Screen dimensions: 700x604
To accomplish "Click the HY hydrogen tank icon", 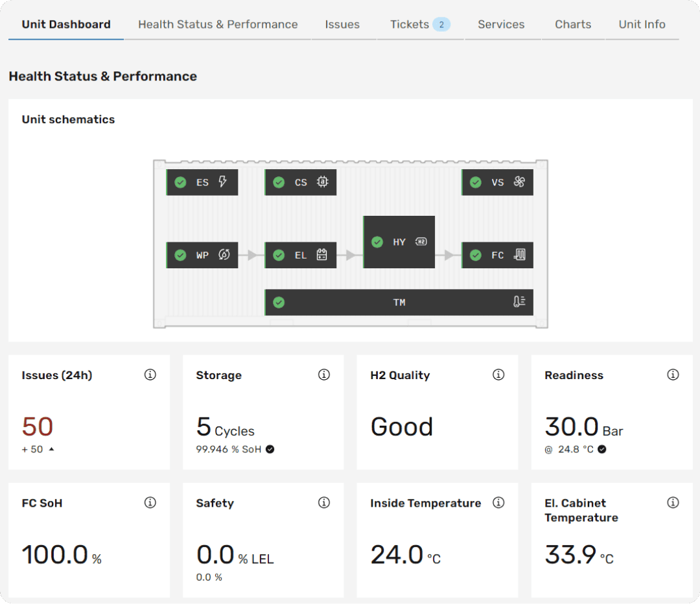I will [421, 242].
